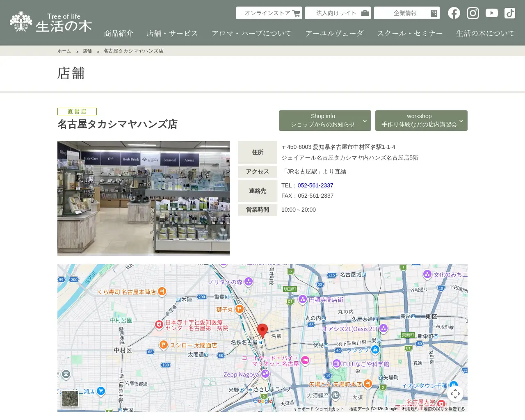Click the building icon on 企業情報 button
This screenshot has width=525, height=420.
click(434, 13)
